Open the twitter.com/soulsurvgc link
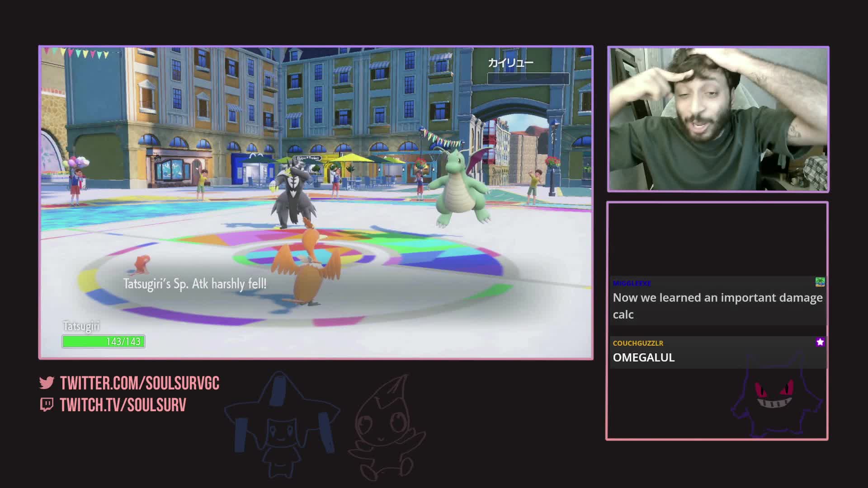Screen dimensions: 868x488 coord(140,383)
